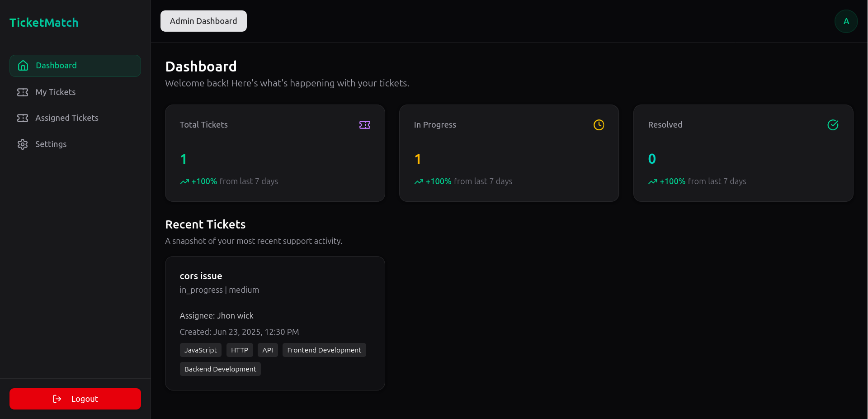Click "+100%" in the In Progress card
The height and width of the screenshot is (419, 868).
(439, 181)
